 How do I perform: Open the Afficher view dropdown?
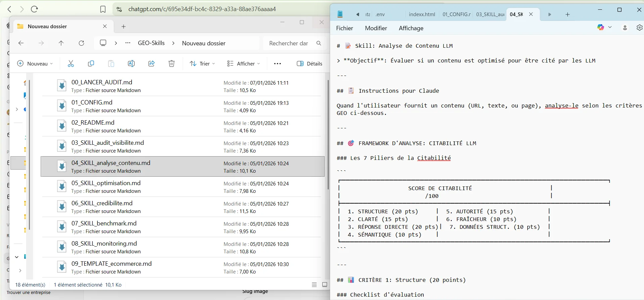coord(243,63)
